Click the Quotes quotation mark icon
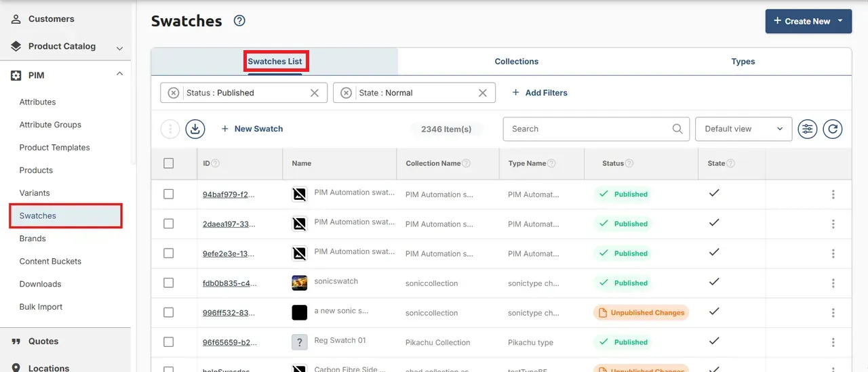Screen dimensions: 868x372 click(16, 342)
